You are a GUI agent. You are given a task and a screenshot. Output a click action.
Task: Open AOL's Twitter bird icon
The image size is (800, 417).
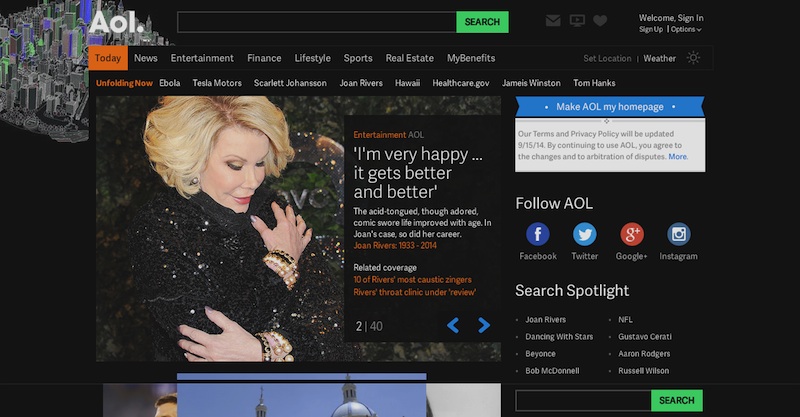point(585,234)
